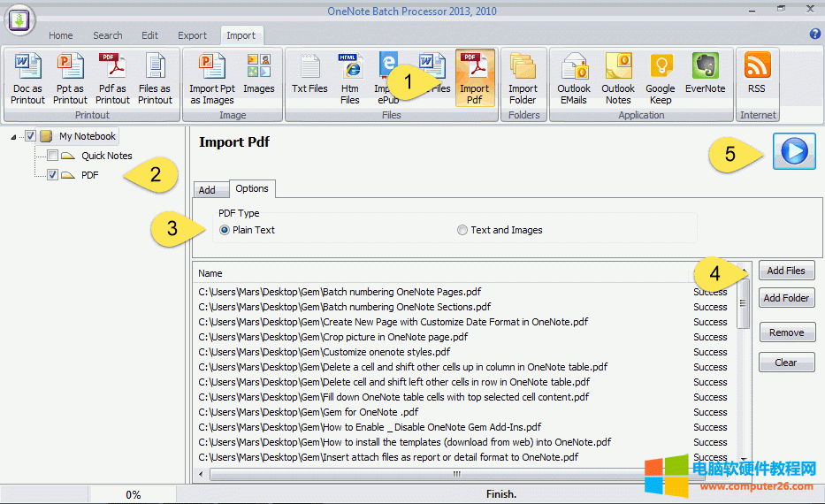
Task: Toggle the My Notebook checkbox
Action: pos(31,136)
